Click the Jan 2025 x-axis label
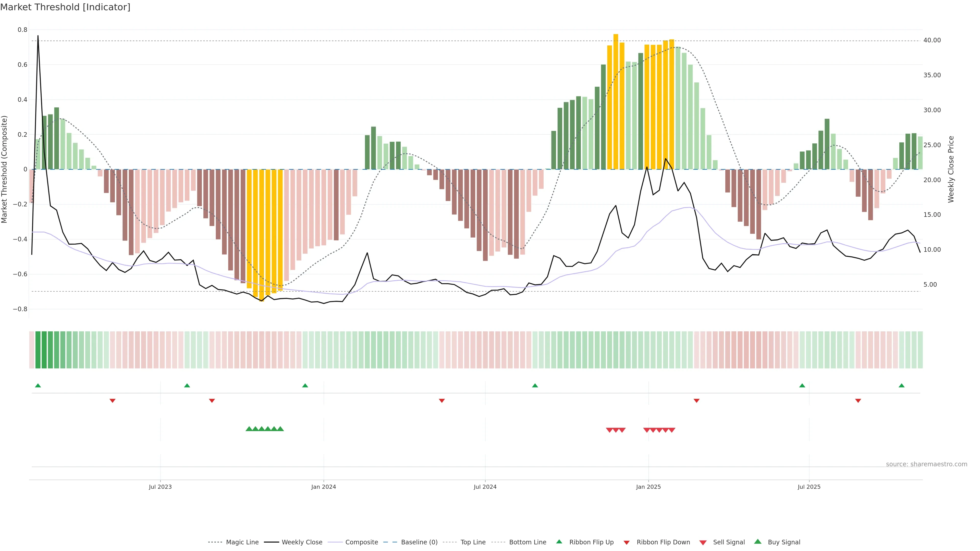Viewport: 980px width, 551px height. pos(648,487)
